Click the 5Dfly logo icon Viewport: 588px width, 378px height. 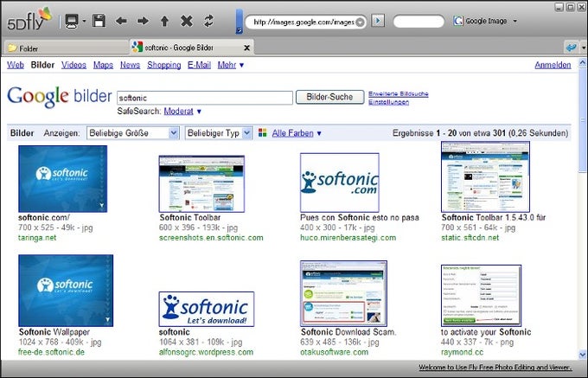(x=29, y=19)
